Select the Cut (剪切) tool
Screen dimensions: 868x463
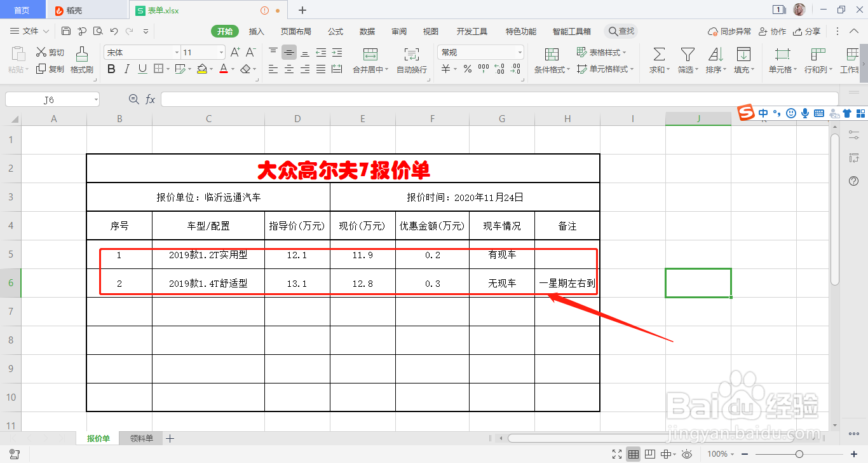(50, 52)
